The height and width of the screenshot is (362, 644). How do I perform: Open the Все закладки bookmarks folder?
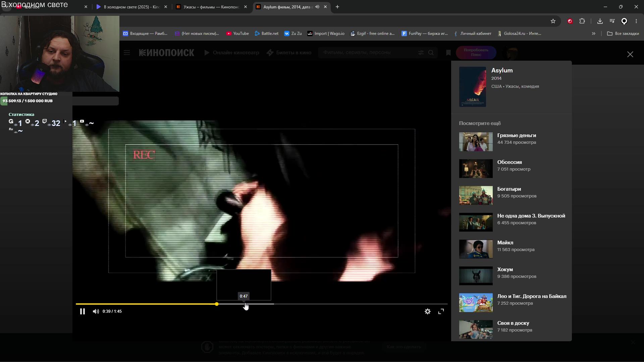point(623,34)
